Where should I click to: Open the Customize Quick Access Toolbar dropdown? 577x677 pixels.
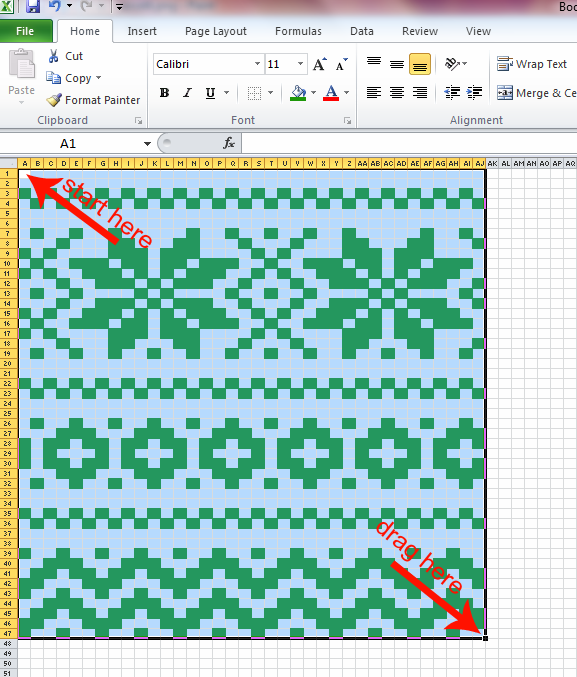tap(120, 6)
